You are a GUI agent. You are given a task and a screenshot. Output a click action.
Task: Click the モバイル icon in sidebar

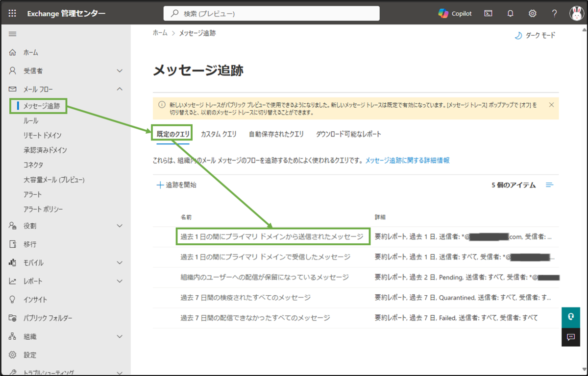[x=13, y=263]
